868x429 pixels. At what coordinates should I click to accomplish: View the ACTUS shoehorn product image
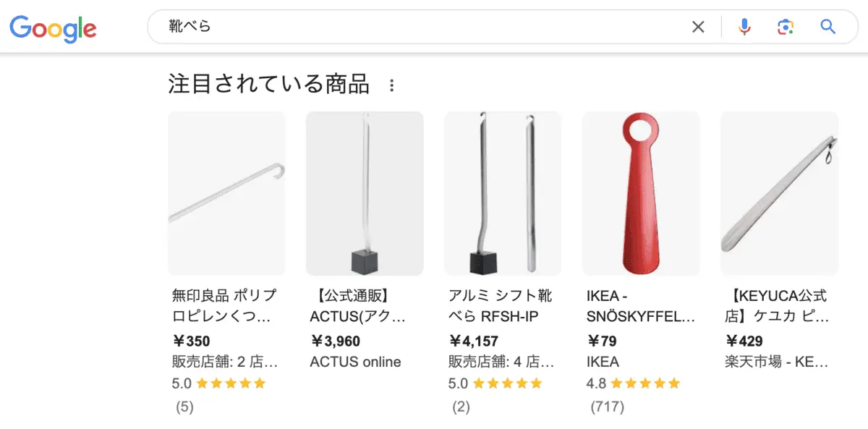click(365, 193)
